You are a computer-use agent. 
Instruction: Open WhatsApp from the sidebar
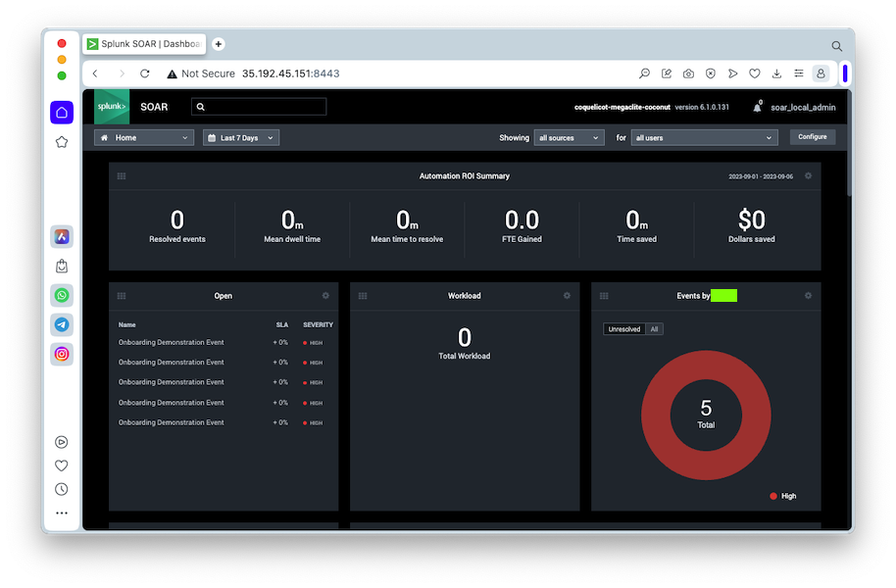[62, 295]
